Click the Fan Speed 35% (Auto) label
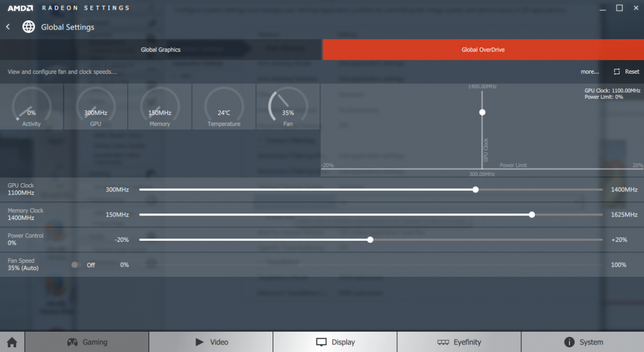The width and height of the screenshot is (644, 352). click(23, 264)
